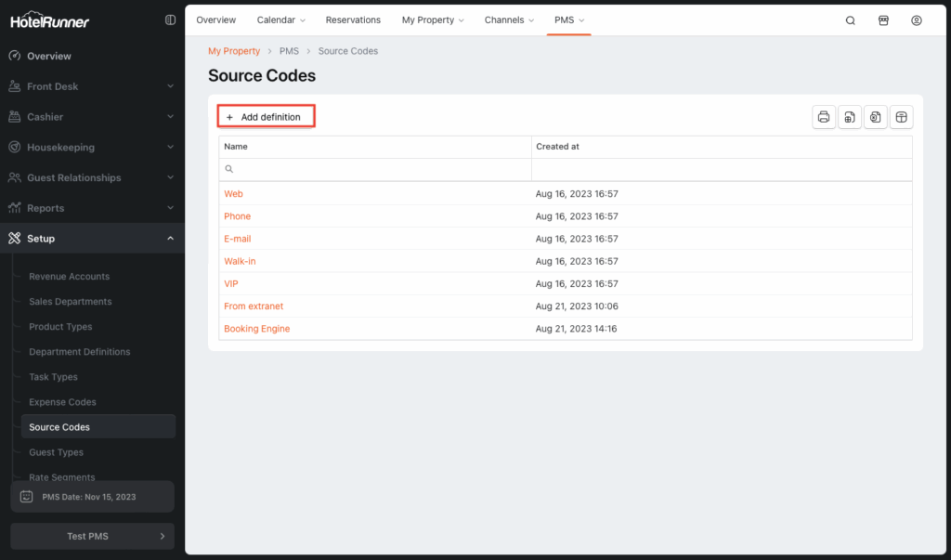Click the Test PMS property switcher
Image resolution: width=951 pixels, height=560 pixels.
tap(92, 536)
